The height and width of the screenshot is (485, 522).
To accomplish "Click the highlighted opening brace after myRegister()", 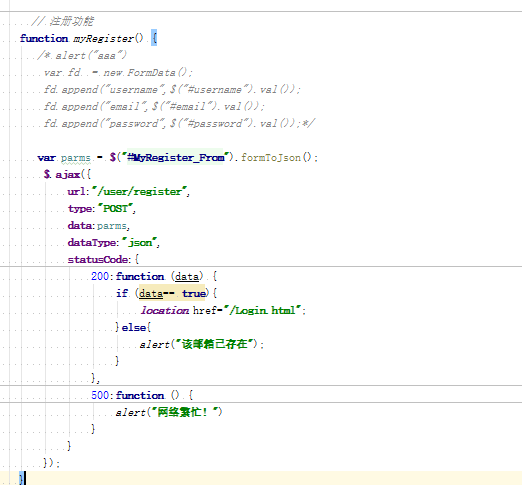I will 154,38.
